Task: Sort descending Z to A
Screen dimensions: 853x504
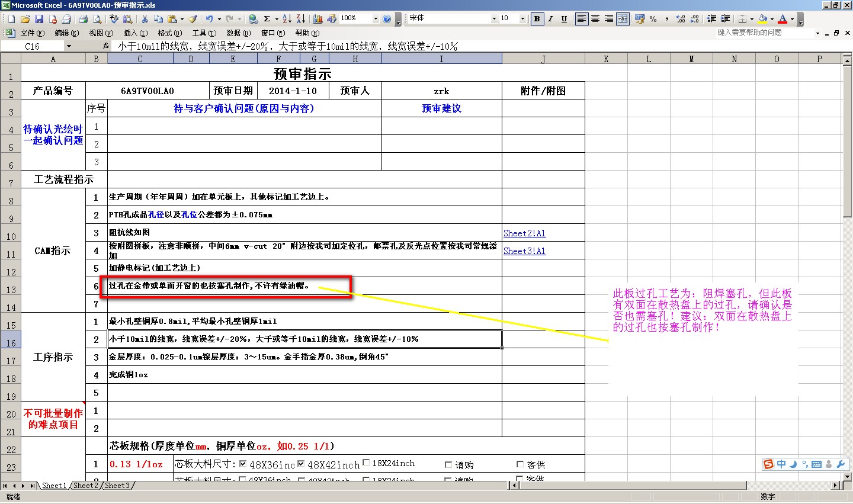Action: tap(301, 19)
